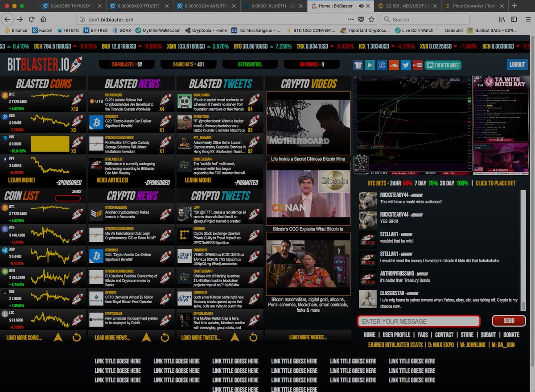Blast the Bitcoin Magazine news rocket
Image resolution: width=535 pixels, height=392 pixels.
166,214
